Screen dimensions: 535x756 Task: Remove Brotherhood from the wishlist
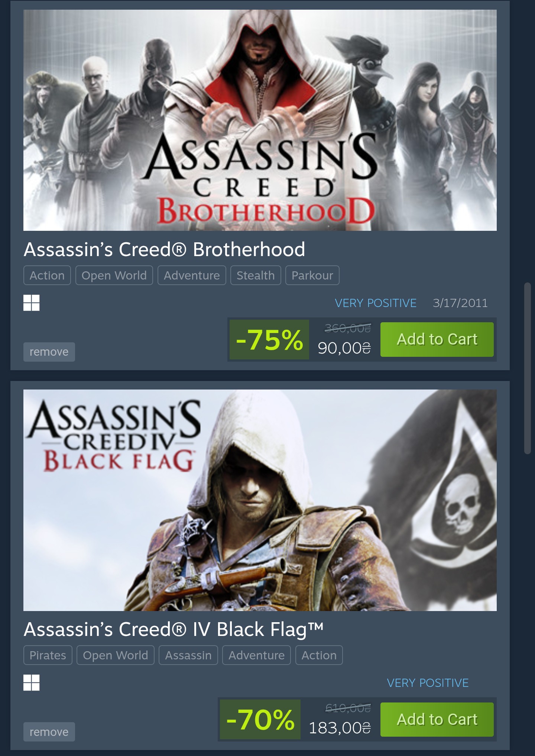tap(49, 352)
